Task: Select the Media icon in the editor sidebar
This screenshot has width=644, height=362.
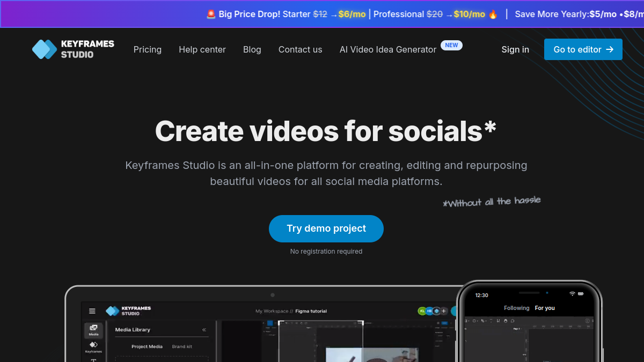Action: tap(93, 330)
